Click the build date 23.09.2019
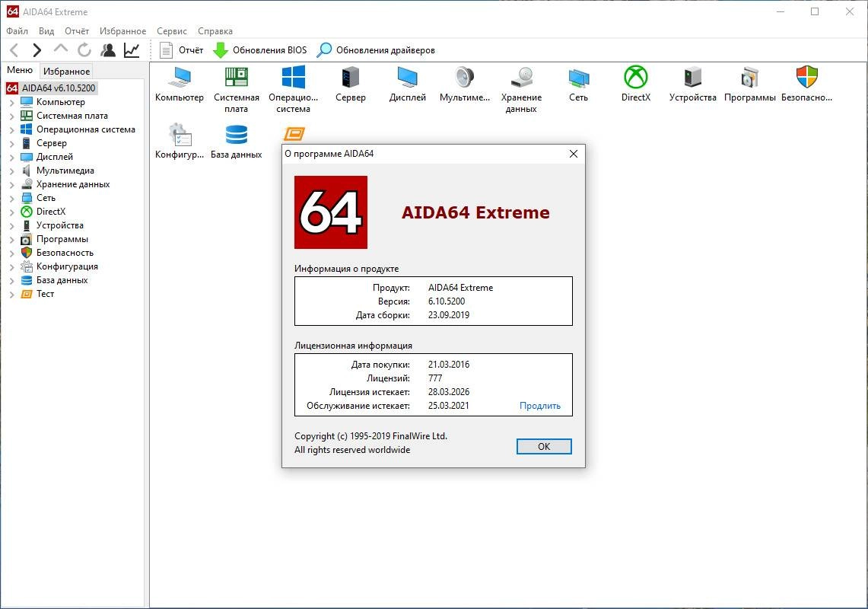 [448, 315]
